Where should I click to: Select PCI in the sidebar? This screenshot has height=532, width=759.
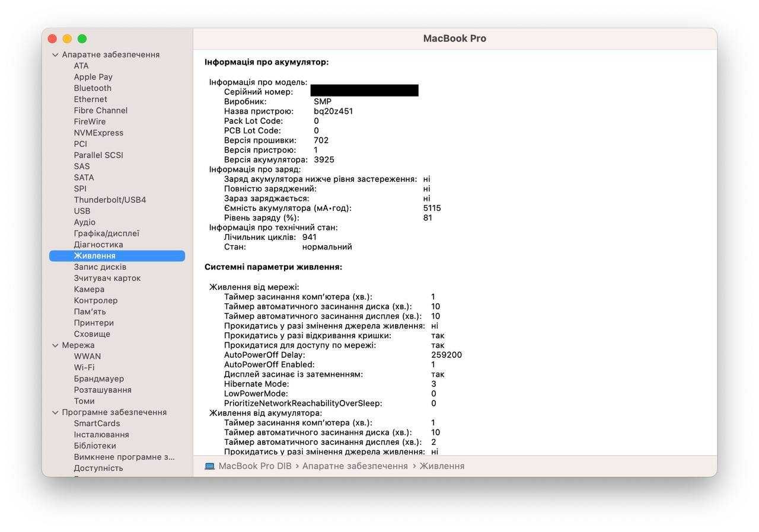80,144
